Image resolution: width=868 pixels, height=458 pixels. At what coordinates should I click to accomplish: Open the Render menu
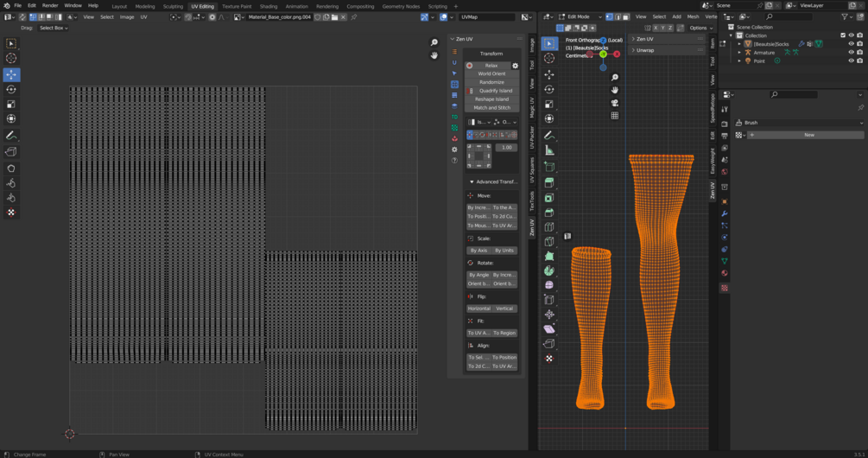pyautogui.click(x=50, y=6)
